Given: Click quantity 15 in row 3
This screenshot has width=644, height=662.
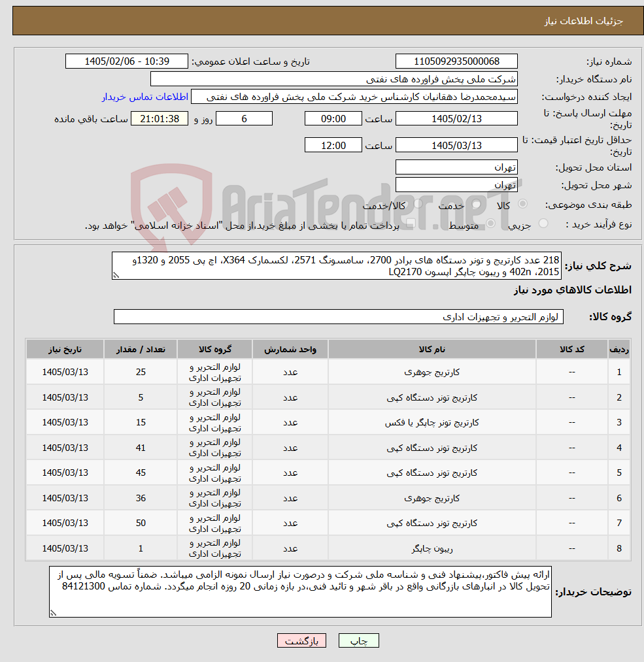Looking at the screenshot, I should [x=141, y=422].
